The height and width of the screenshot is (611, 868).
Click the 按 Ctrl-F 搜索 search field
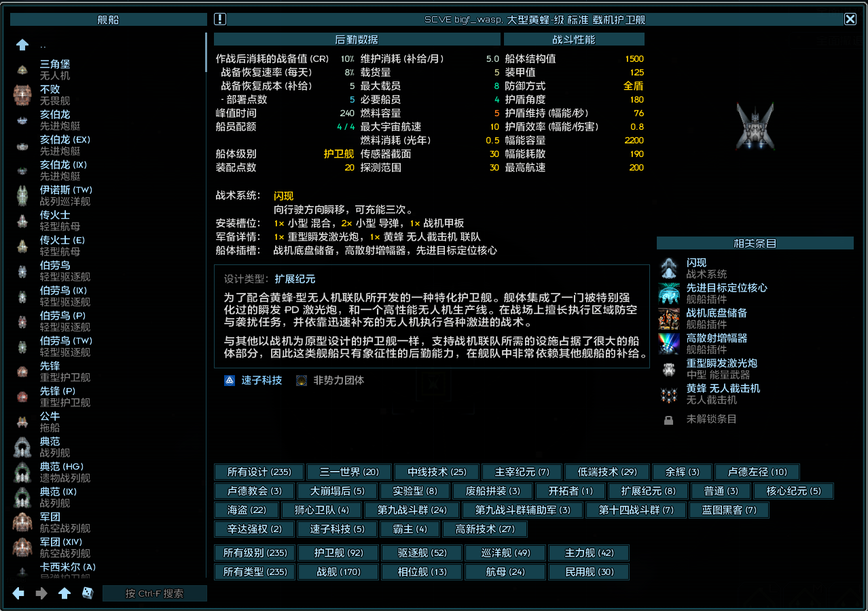(154, 593)
